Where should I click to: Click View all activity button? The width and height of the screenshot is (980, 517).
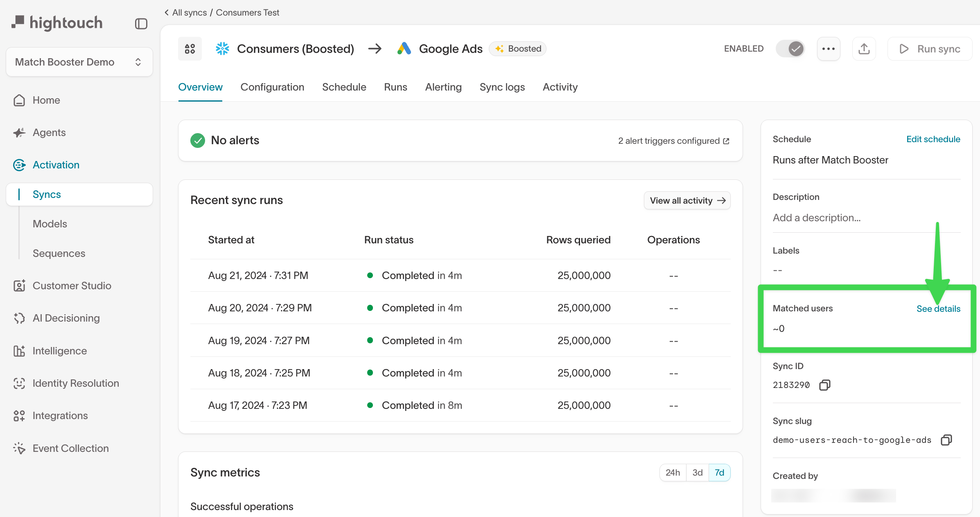click(x=687, y=200)
